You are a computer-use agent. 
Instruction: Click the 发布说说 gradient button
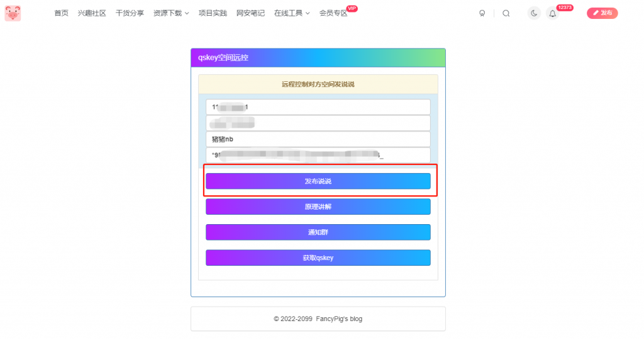pos(318,181)
